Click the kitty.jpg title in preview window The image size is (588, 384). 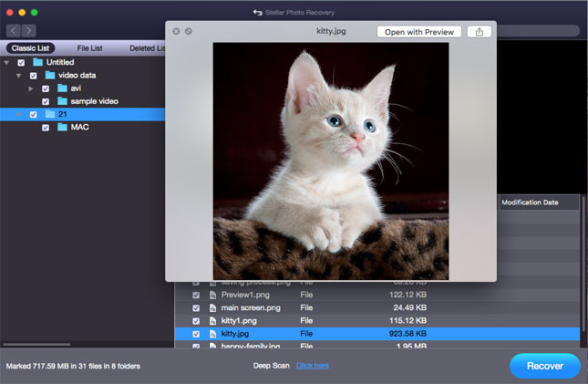(331, 31)
